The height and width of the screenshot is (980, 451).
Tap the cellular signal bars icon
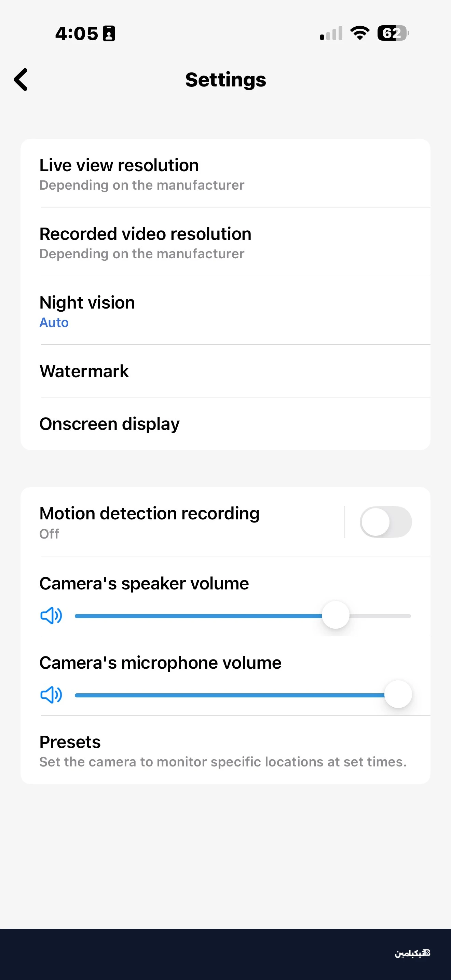(331, 33)
